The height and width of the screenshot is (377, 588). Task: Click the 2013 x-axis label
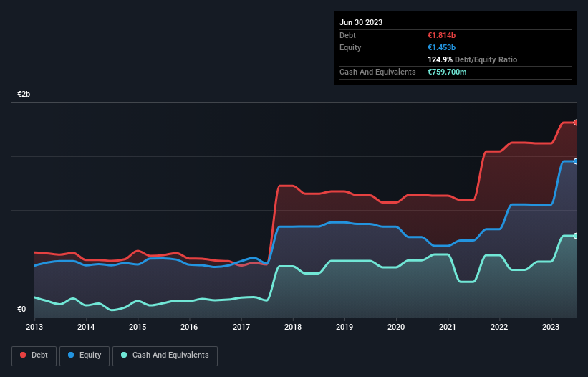pos(34,327)
